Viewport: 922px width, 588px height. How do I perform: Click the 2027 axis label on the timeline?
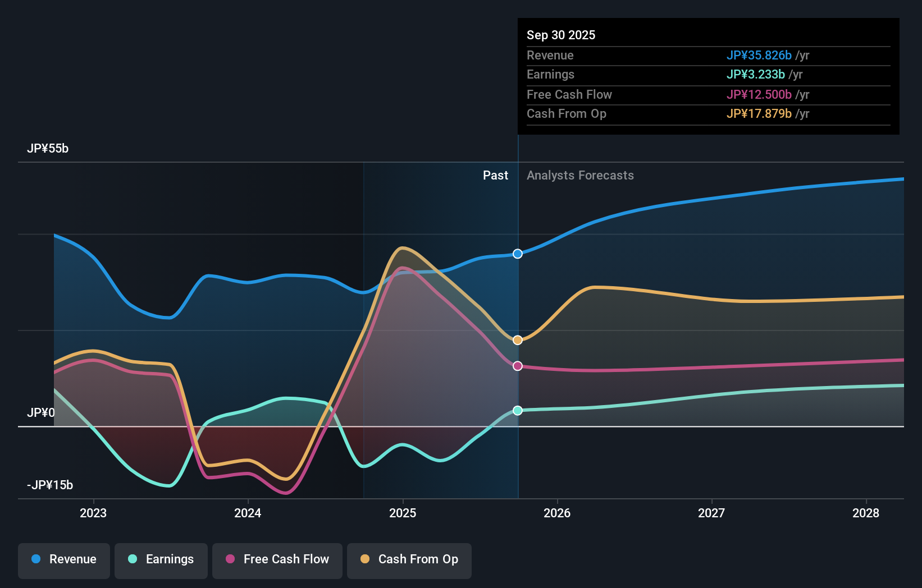(x=711, y=513)
